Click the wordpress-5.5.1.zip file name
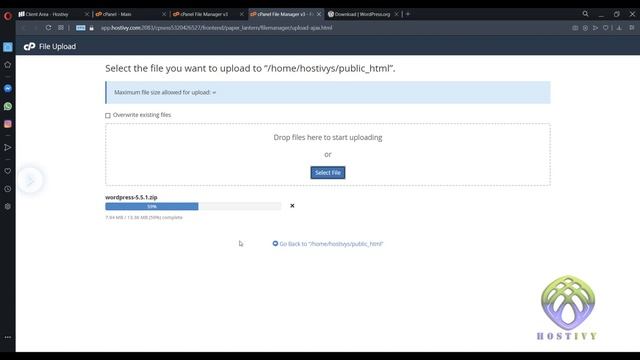Viewport: 640px width, 360px height. [131, 197]
